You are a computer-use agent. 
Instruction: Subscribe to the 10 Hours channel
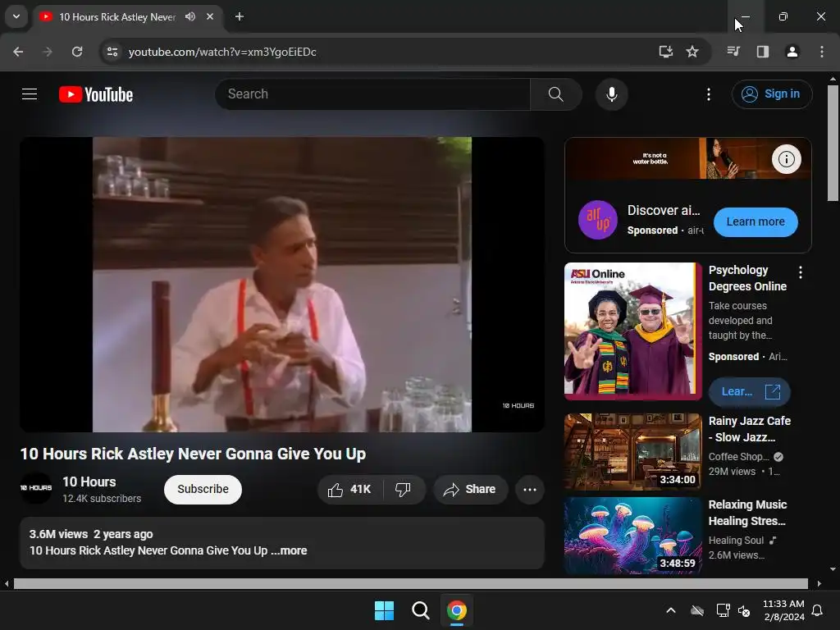[203, 489]
